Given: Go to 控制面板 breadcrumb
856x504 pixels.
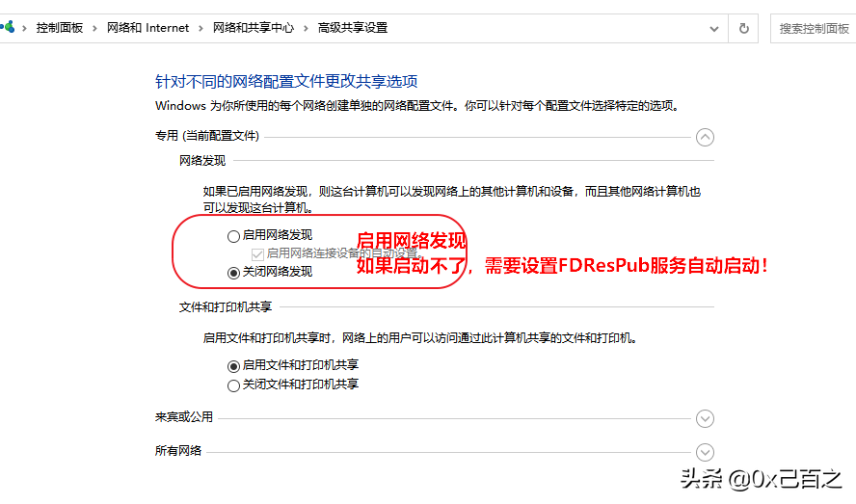Looking at the screenshot, I should click(x=60, y=28).
